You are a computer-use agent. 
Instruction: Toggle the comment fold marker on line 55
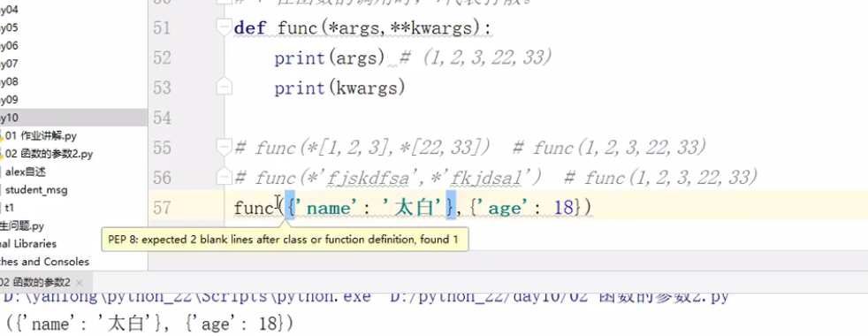[224, 148]
